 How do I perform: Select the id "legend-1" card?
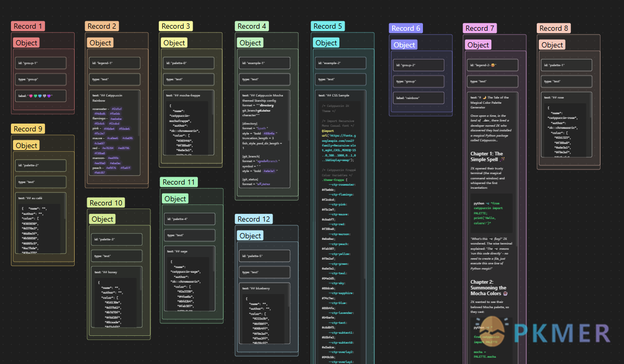(114, 63)
